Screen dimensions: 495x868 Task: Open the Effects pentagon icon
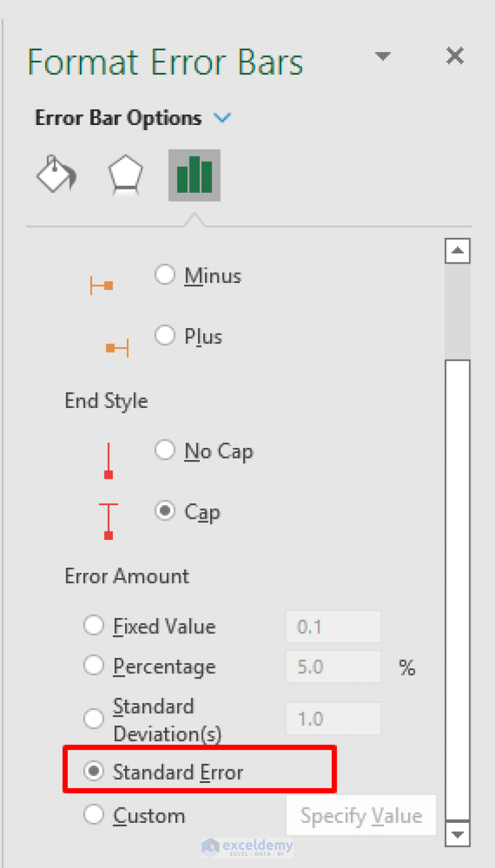click(x=125, y=175)
